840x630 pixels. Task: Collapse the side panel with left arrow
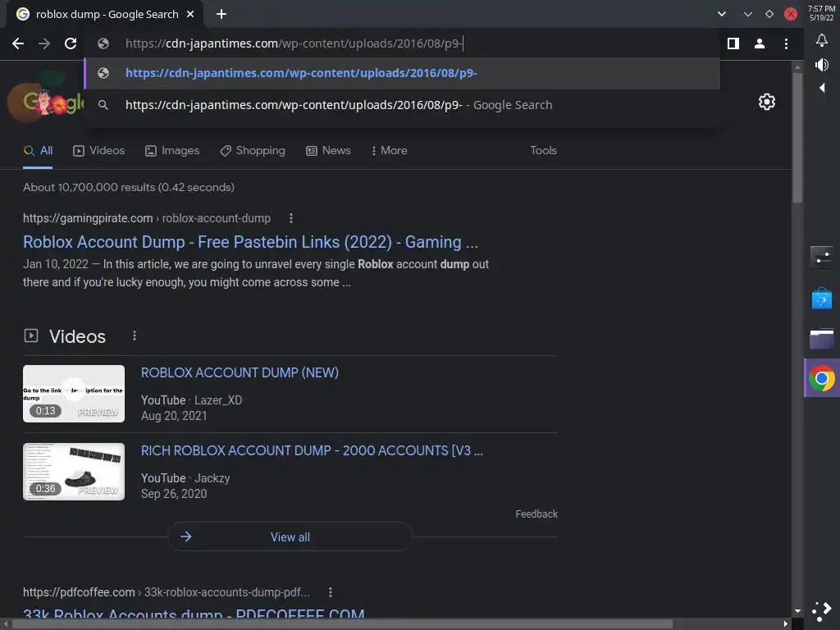[x=822, y=87]
